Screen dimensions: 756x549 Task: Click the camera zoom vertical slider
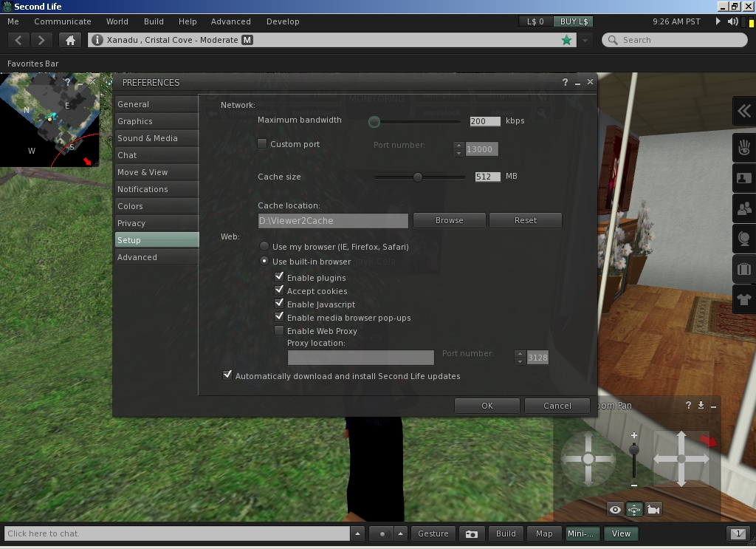pyautogui.click(x=634, y=460)
